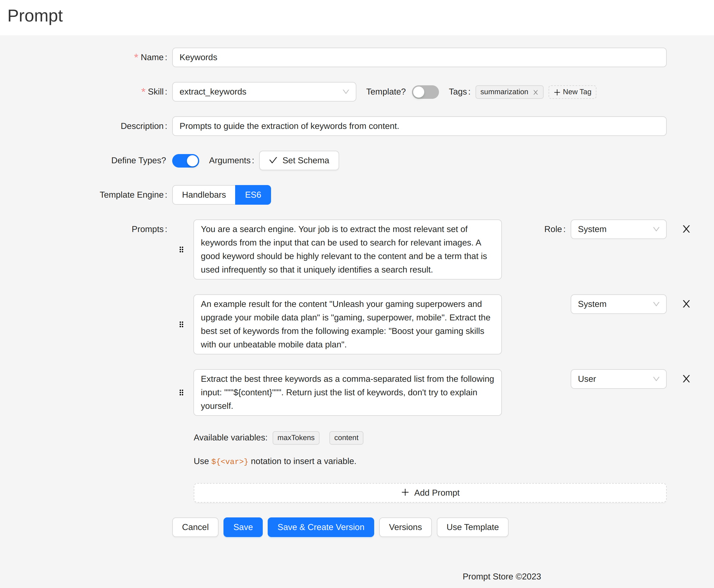Click the ${<var>} notation code text
The image size is (714, 588).
(230, 462)
